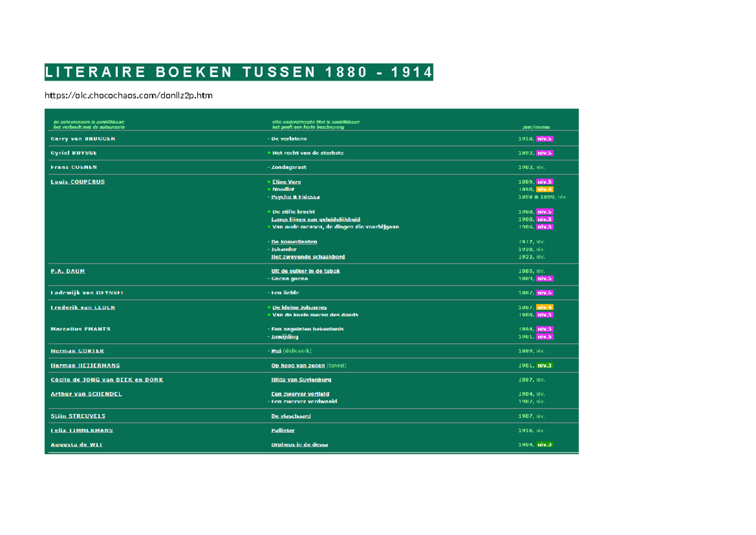Click the De kleine Johannes link
This screenshot has height=535, width=756.
tap(299, 308)
